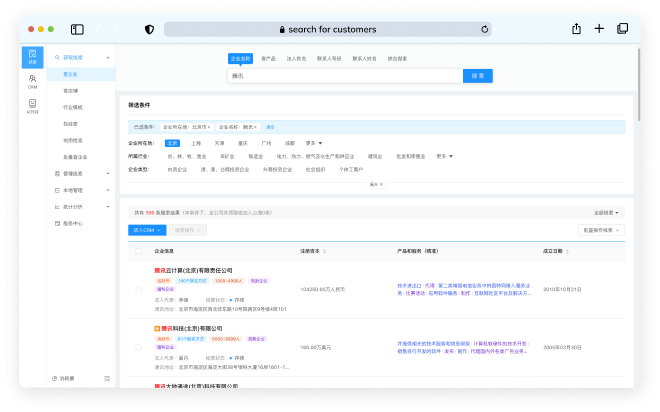The height and width of the screenshot is (412, 660).
Task: Click the address bar showing search for customers
Action: [327, 29]
